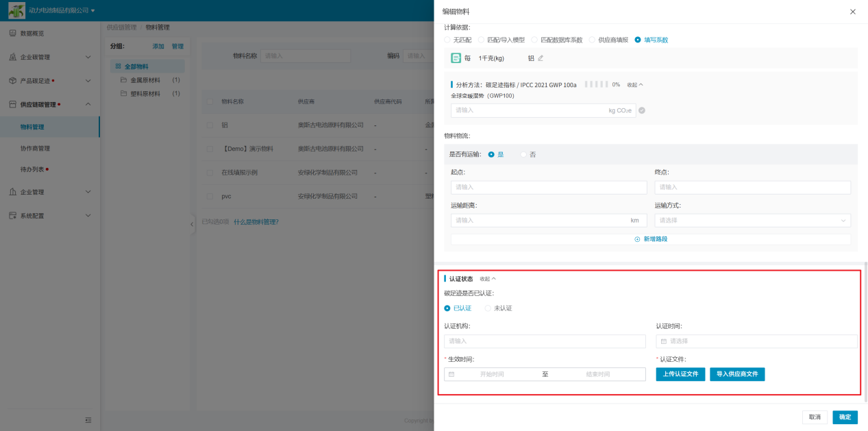Click the calendar icon in 认证时间 field
This screenshot has width=868, height=431.
(x=663, y=341)
